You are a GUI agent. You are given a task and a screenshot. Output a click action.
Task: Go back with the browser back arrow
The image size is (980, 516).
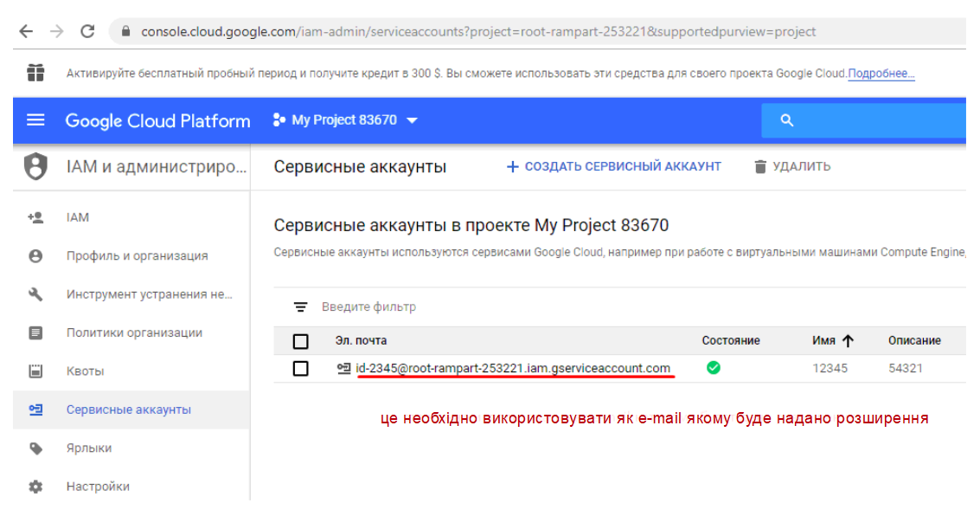point(26,31)
